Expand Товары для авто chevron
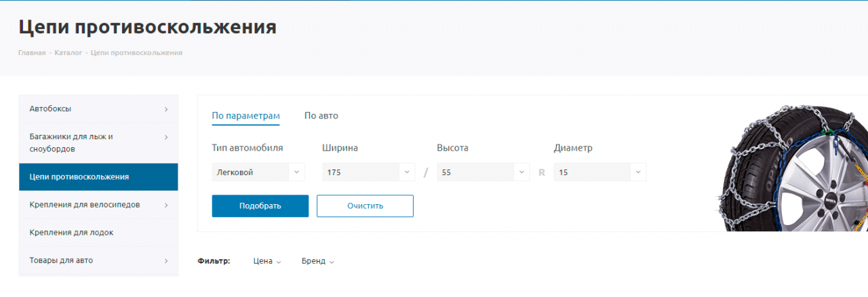 [x=166, y=260]
